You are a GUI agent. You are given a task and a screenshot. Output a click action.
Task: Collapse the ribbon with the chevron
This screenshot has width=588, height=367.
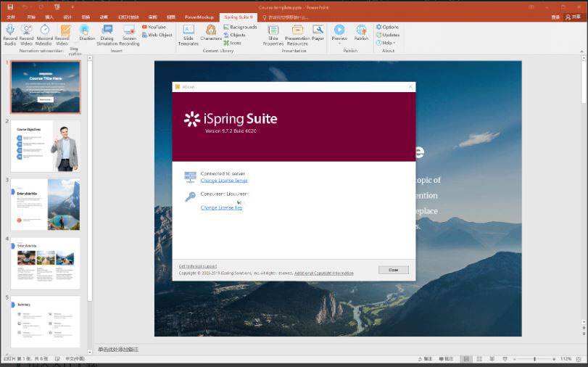(581, 51)
